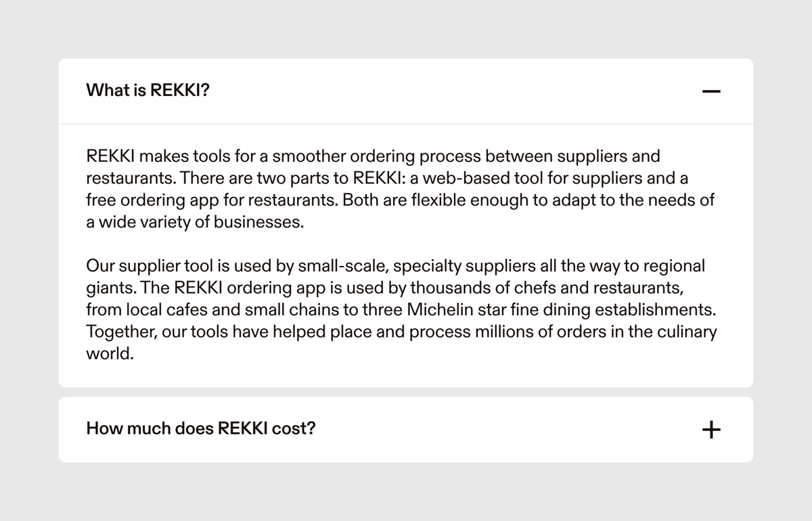Click the phrase 'free ordering app for restaurants'
812x521 pixels.
209,200
